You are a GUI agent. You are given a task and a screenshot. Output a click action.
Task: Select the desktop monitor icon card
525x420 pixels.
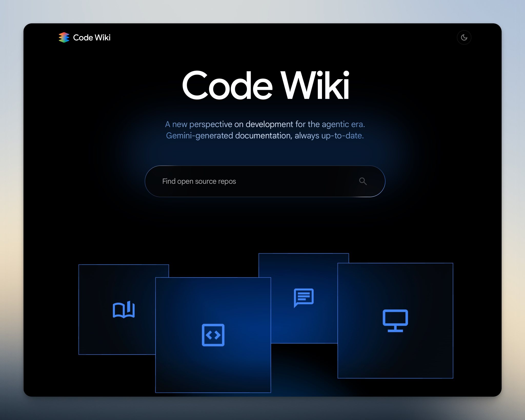395,320
